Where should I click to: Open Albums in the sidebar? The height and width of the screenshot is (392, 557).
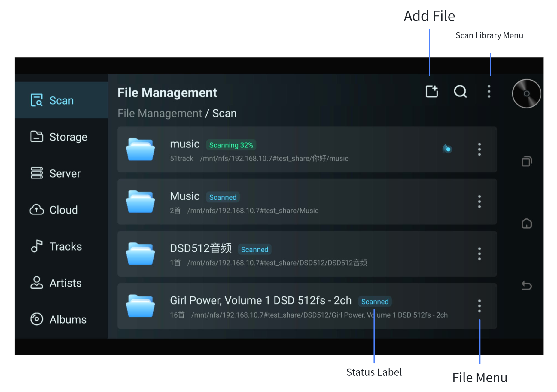tap(61, 319)
